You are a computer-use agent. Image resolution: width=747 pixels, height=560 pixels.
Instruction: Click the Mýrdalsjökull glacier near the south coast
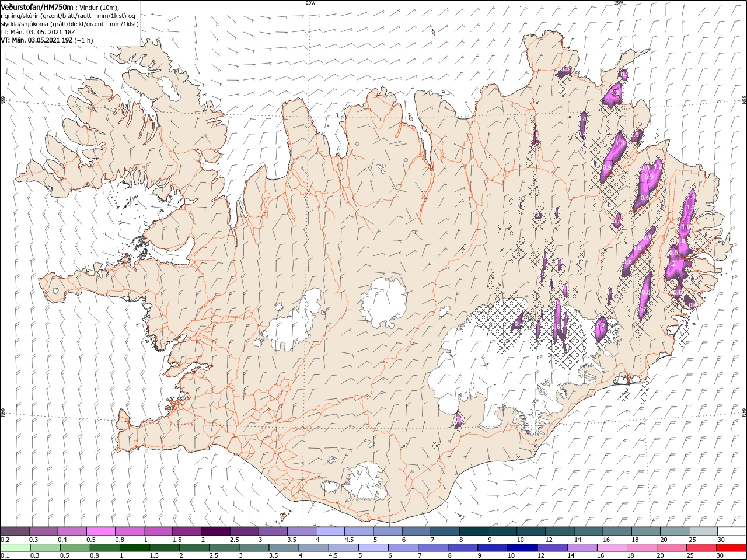click(x=365, y=481)
